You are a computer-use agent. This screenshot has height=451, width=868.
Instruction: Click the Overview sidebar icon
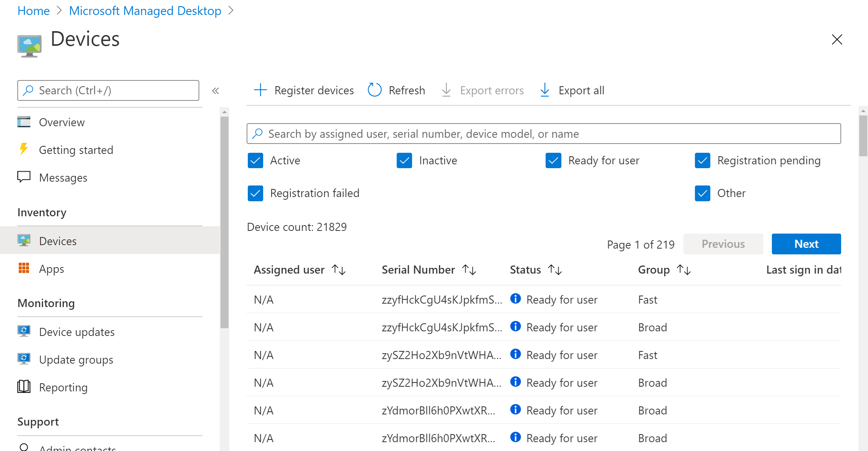click(24, 122)
